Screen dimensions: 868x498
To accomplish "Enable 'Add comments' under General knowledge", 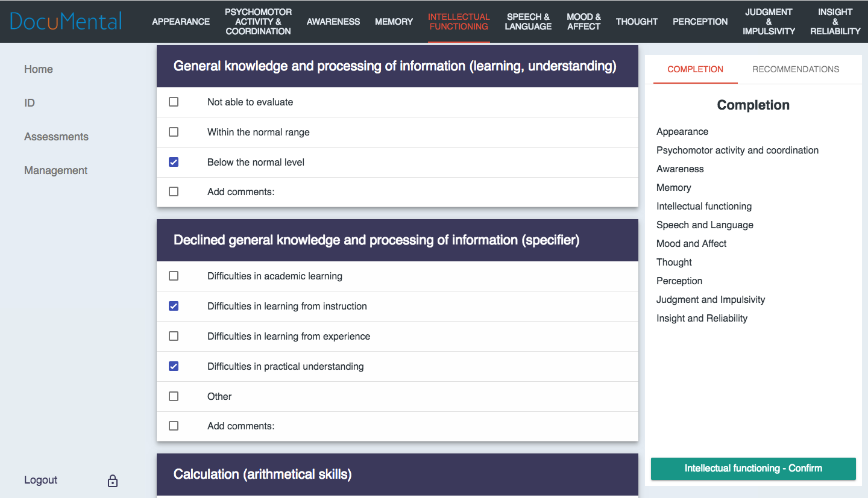I will 174,191.
